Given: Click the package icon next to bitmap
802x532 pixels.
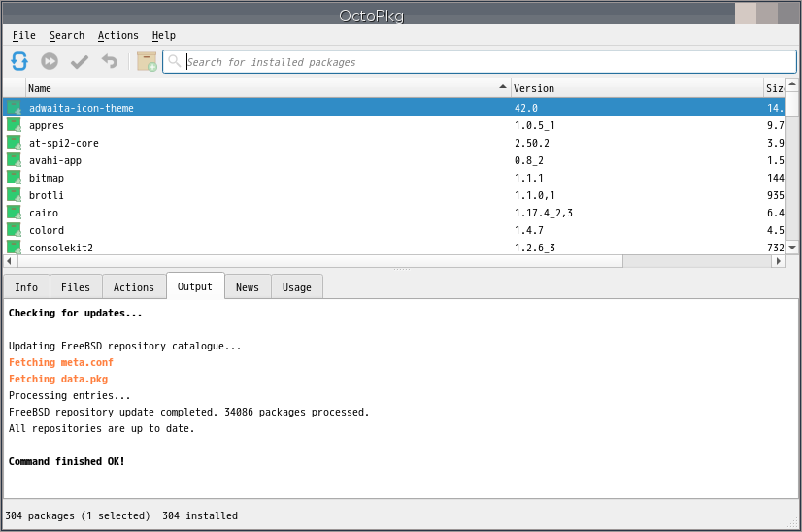Looking at the screenshot, I should 14,178.
